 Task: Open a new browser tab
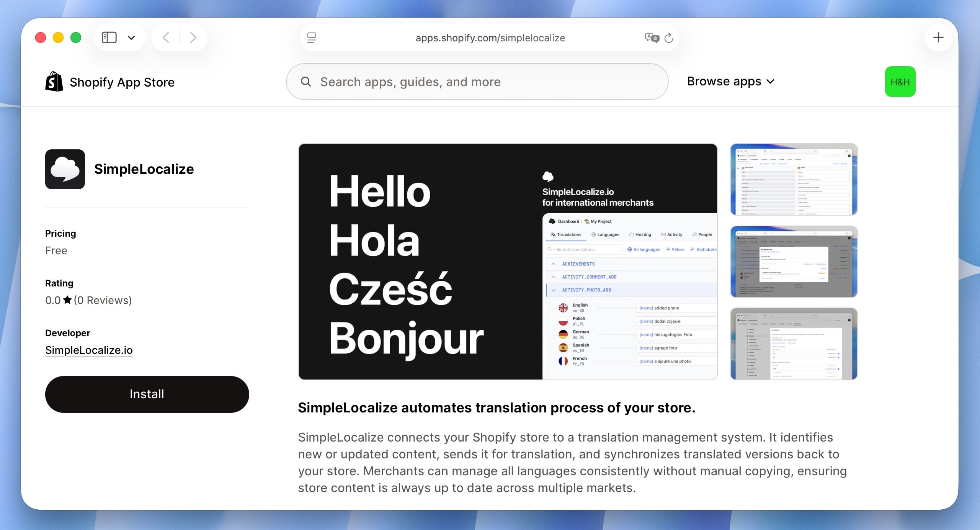939,37
